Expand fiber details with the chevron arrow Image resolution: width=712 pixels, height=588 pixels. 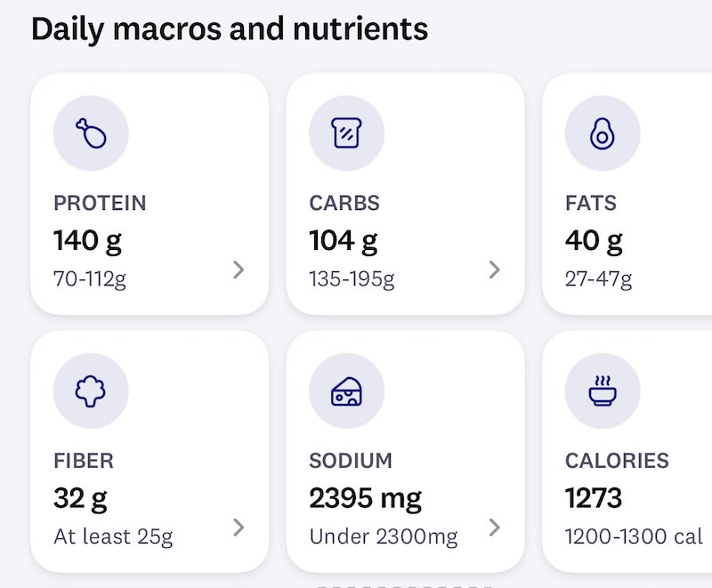[239, 528]
